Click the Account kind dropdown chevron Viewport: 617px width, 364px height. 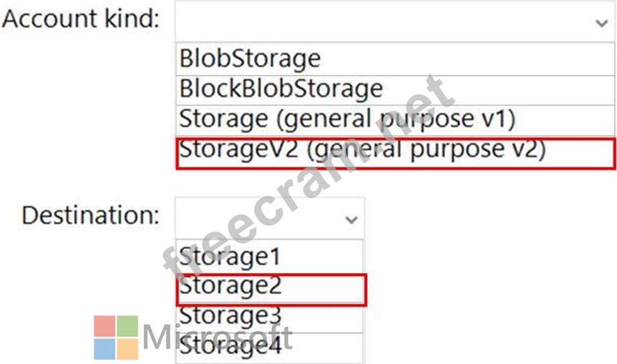(x=601, y=23)
